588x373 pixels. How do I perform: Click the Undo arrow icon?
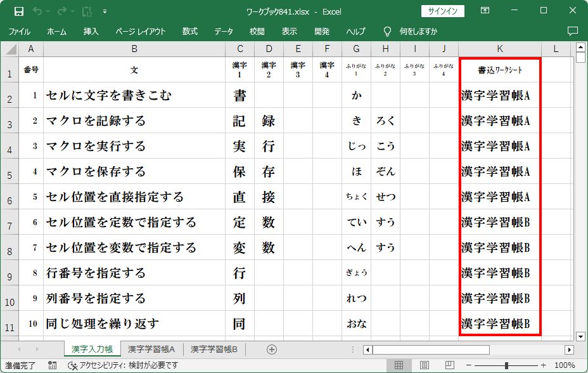tap(37, 11)
